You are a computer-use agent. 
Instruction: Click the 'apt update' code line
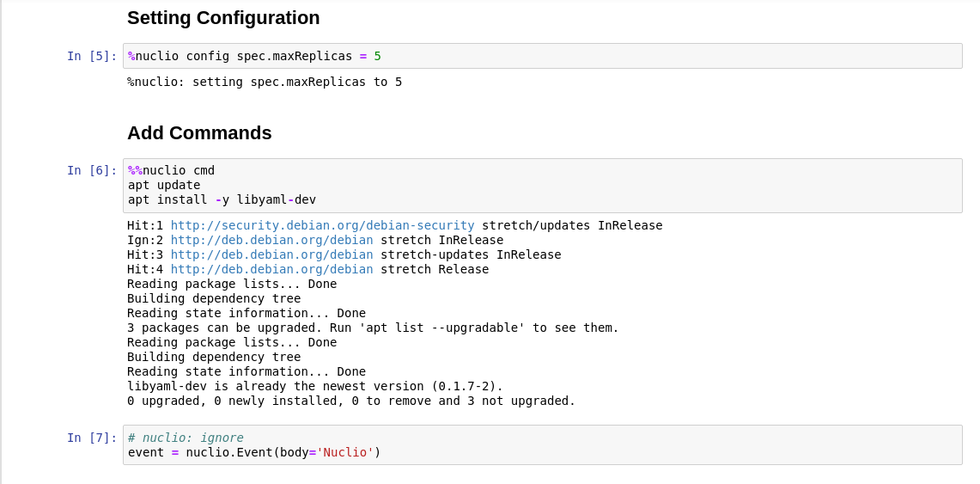click(x=164, y=185)
